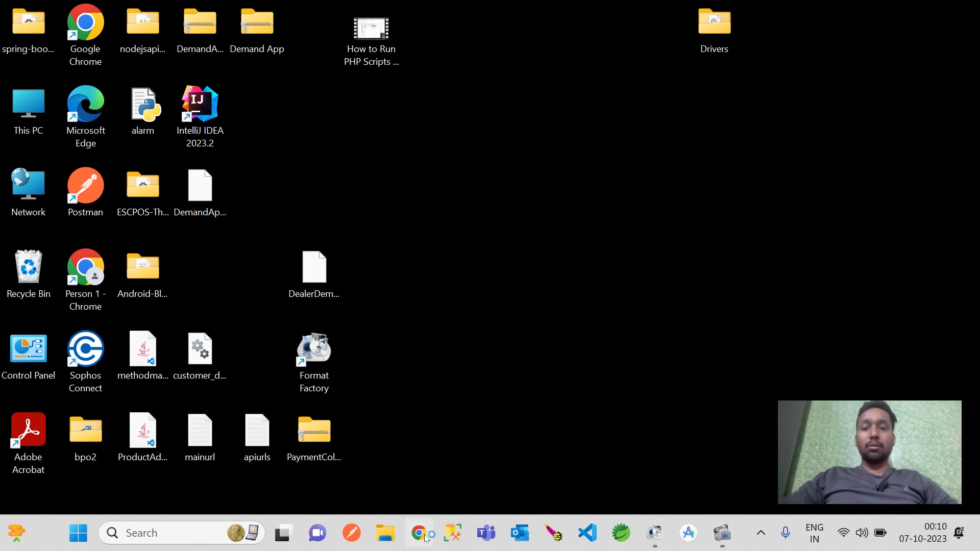Select the Format Factory shortcut

[314, 363]
